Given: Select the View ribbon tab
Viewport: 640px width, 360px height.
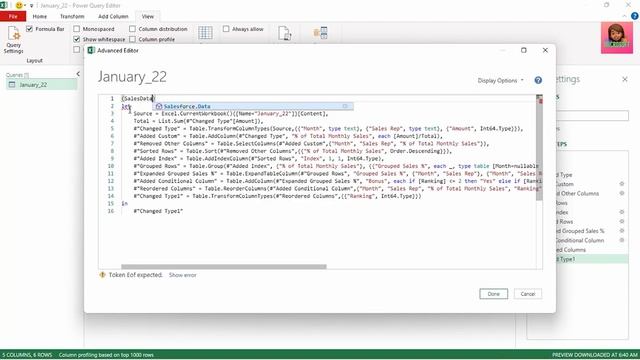Looking at the screenshot, I should (148, 16).
